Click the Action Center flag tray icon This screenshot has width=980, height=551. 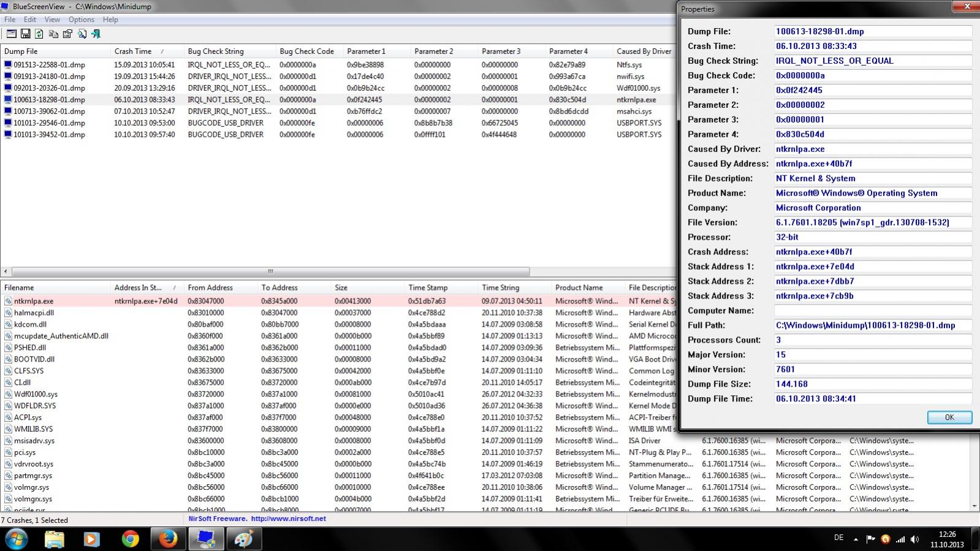870,539
